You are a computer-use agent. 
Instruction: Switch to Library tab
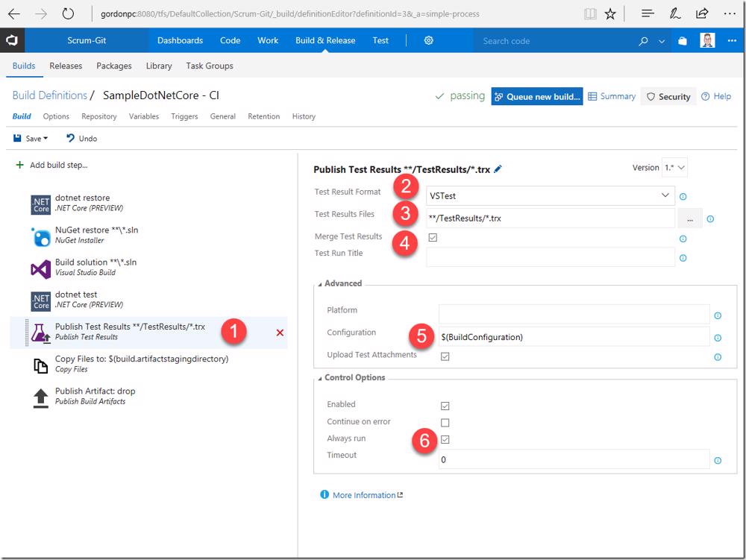pyautogui.click(x=158, y=66)
